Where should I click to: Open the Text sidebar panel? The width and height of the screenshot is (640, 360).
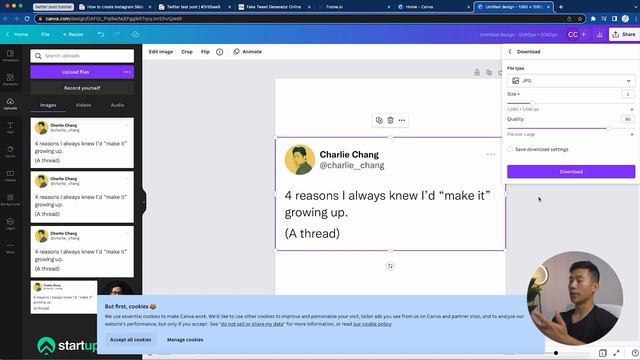click(10, 128)
